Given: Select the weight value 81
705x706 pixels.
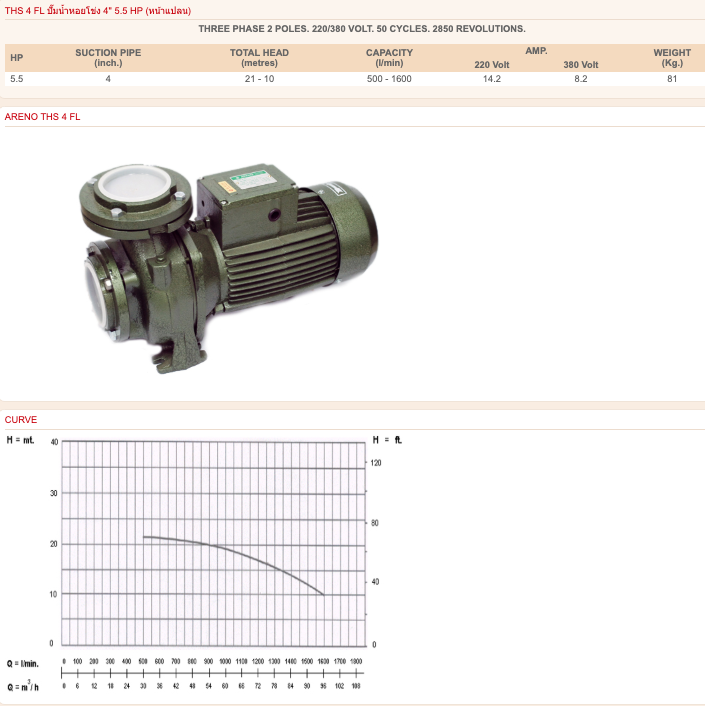Looking at the screenshot, I should (672, 79).
